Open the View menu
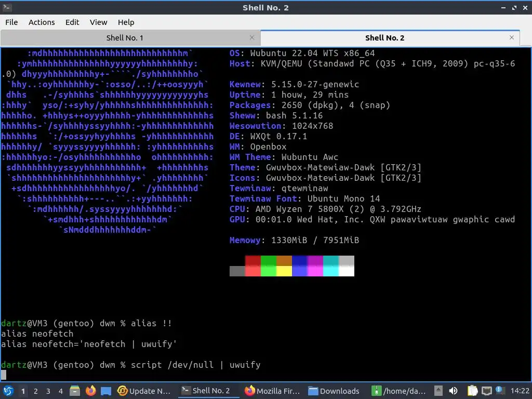Screen dimensions: 532x399 [x=98, y=22]
